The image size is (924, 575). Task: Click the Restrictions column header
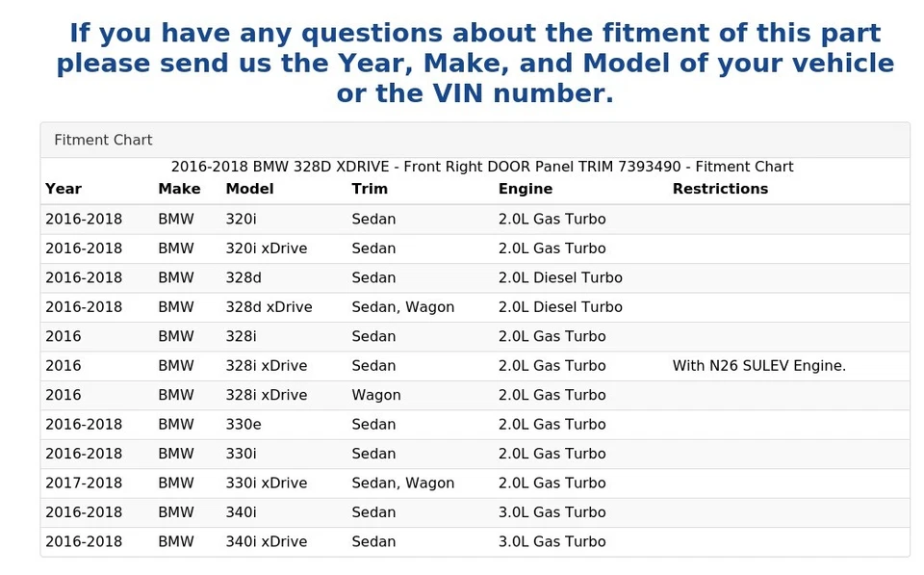coord(720,189)
